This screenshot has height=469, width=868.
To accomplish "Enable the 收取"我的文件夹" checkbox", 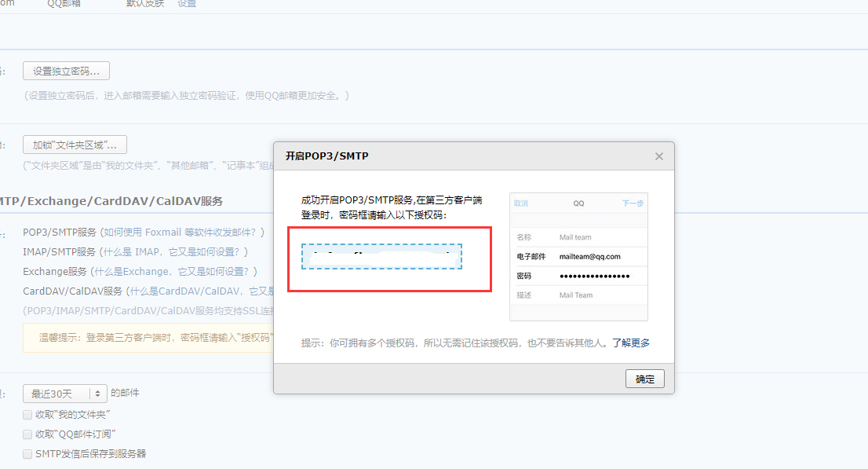I will (28, 414).
